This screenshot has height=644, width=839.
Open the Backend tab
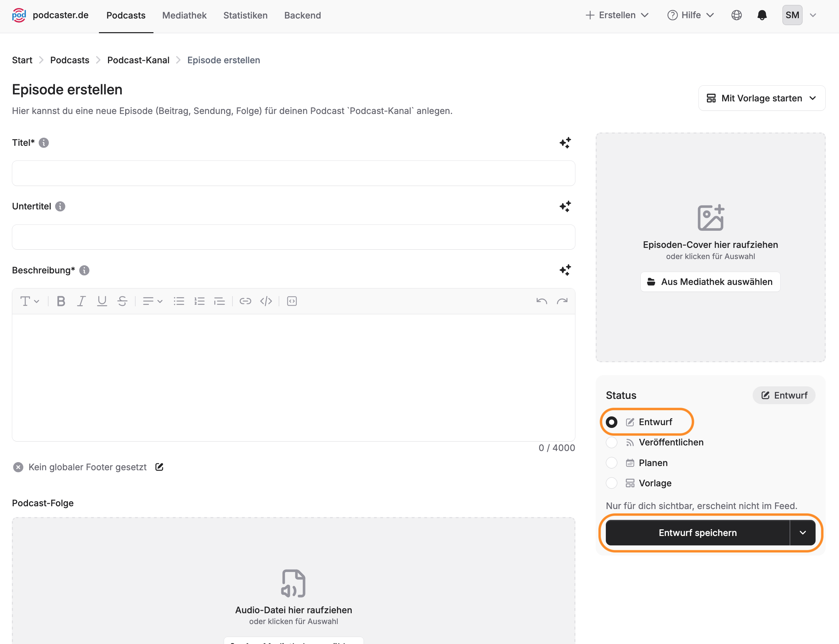click(x=302, y=15)
